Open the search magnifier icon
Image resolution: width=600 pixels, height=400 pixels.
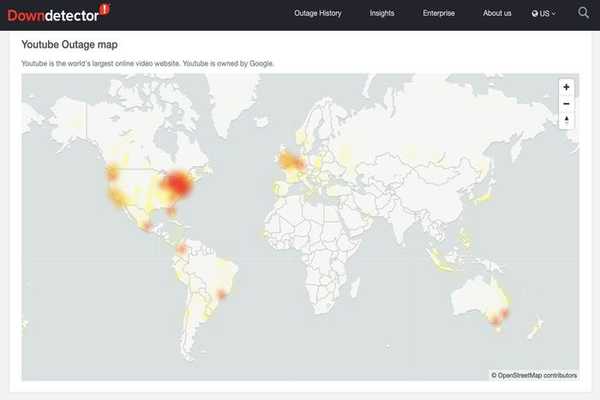(x=583, y=13)
